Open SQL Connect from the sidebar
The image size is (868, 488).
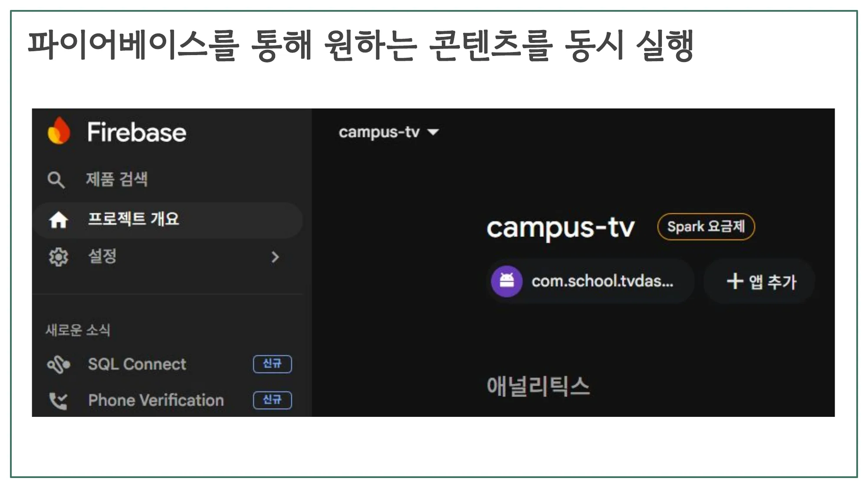point(168,364)
